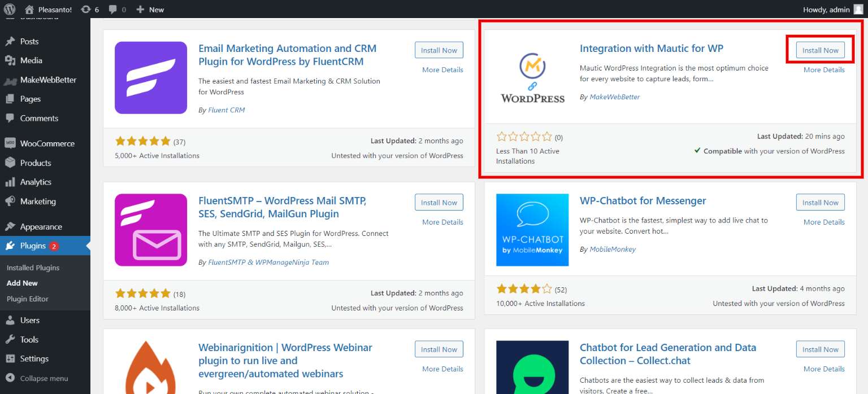Open the New content dropdown
The width and height of the screenshot is (868, 394).
[149, 9]
